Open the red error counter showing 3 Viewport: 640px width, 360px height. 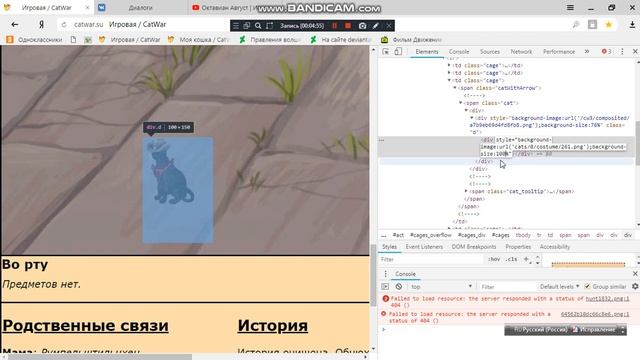point(606,51)
